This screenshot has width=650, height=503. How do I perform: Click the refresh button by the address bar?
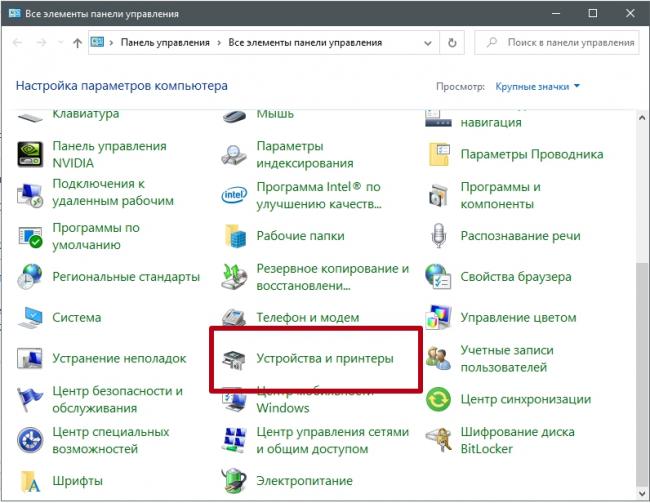click(x=453, y=43)
